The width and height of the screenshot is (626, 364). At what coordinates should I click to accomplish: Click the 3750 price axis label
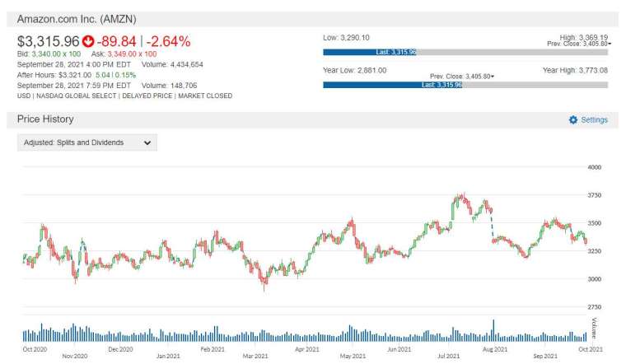tap(594, 195)
